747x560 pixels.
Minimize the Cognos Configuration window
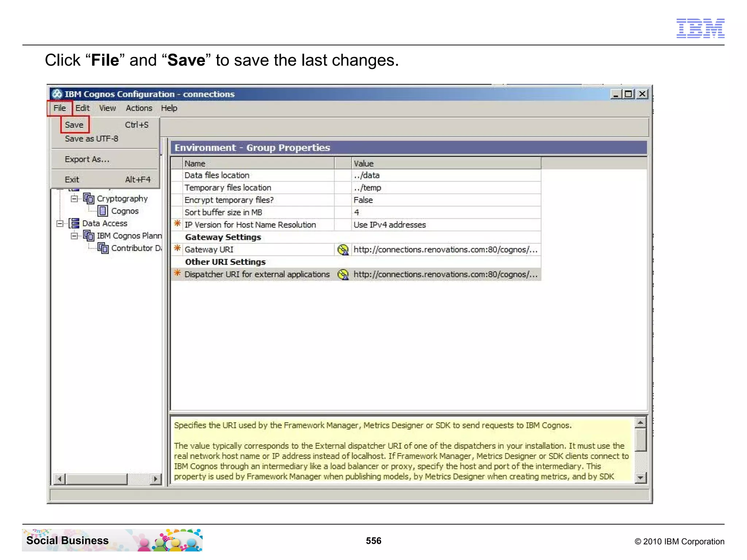(616, 94)
